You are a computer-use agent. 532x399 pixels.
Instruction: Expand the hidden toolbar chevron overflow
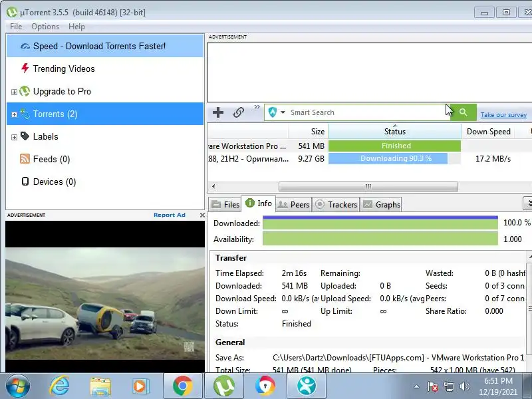click(257, 107)
